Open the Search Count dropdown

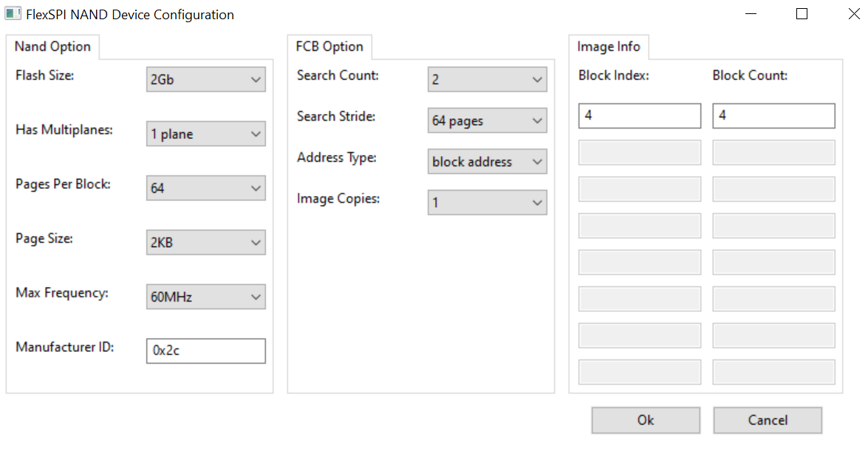(x=487, y=80)
